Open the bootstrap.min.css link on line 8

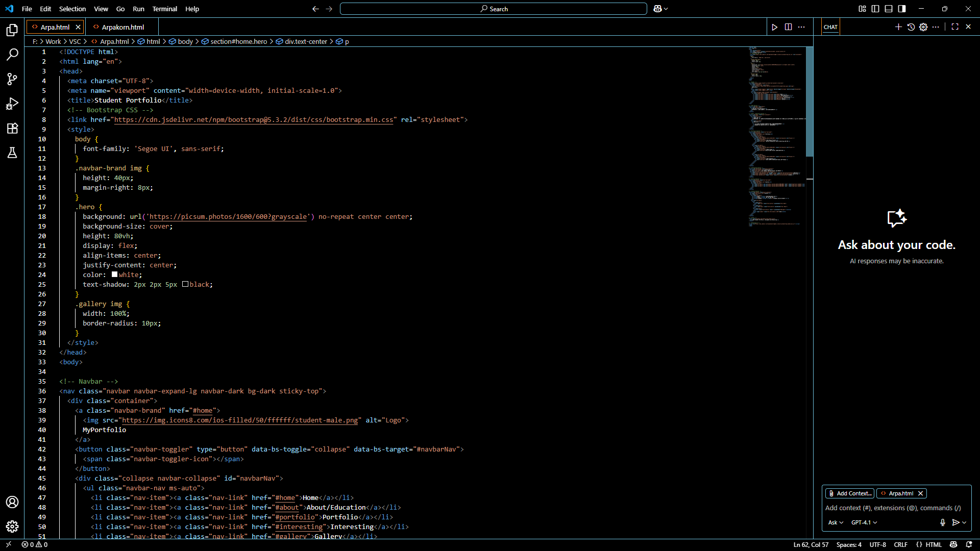pos(254,119)
